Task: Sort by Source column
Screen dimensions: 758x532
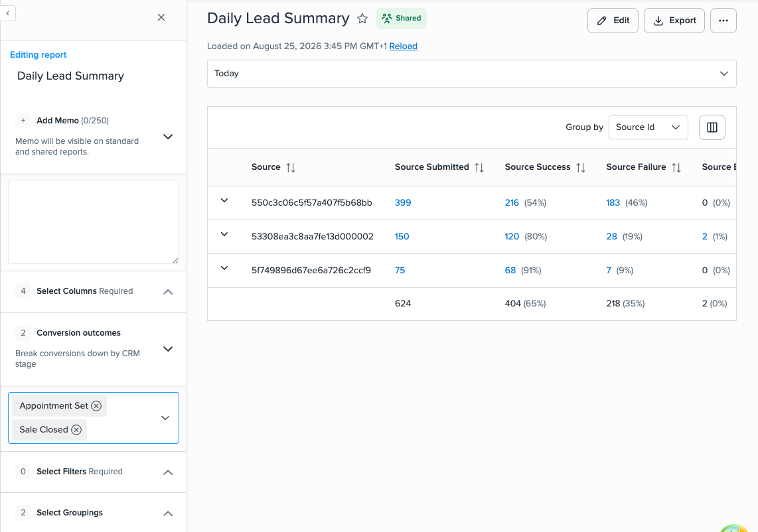Action: 291,168
